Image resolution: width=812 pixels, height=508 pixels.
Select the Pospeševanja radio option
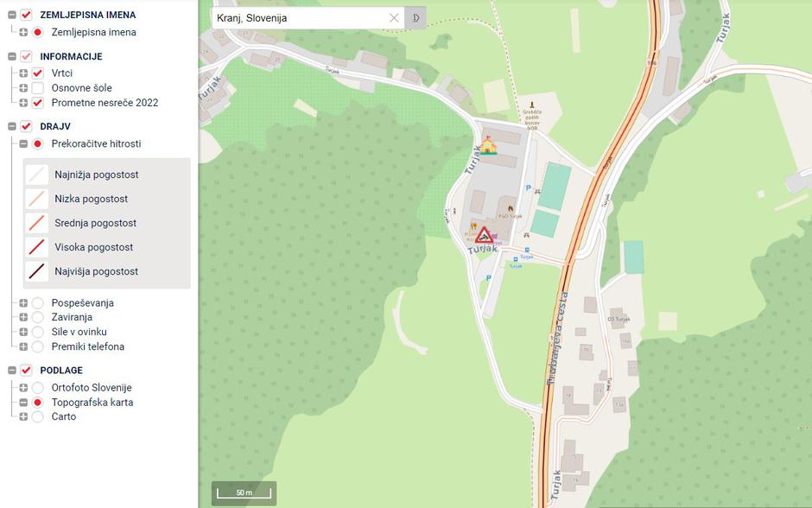click(x=37, y=303)
